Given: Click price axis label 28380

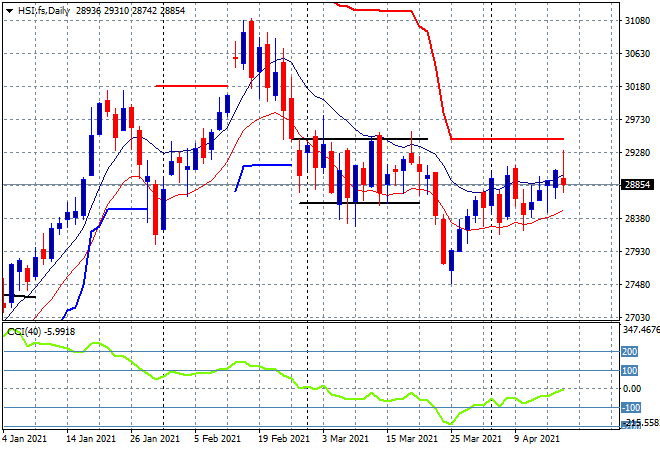Looking at the screenshot, I should (x=638, y=218).
